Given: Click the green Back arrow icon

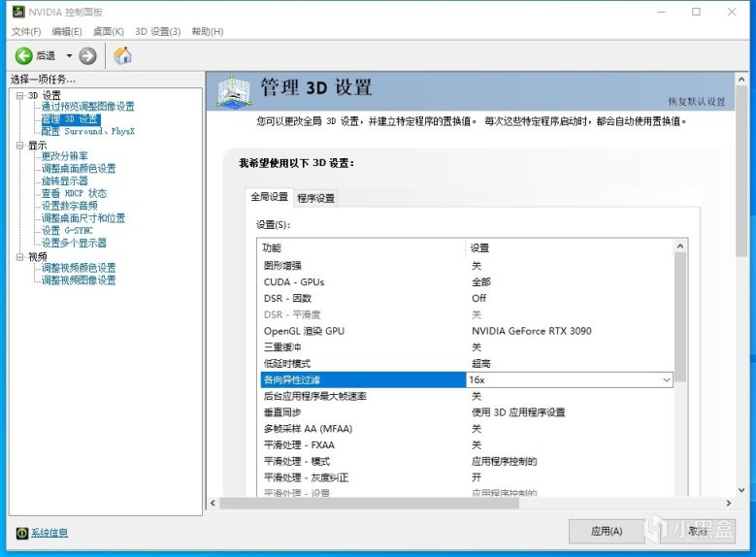Looking at the screenshot, I should point(23,56).
